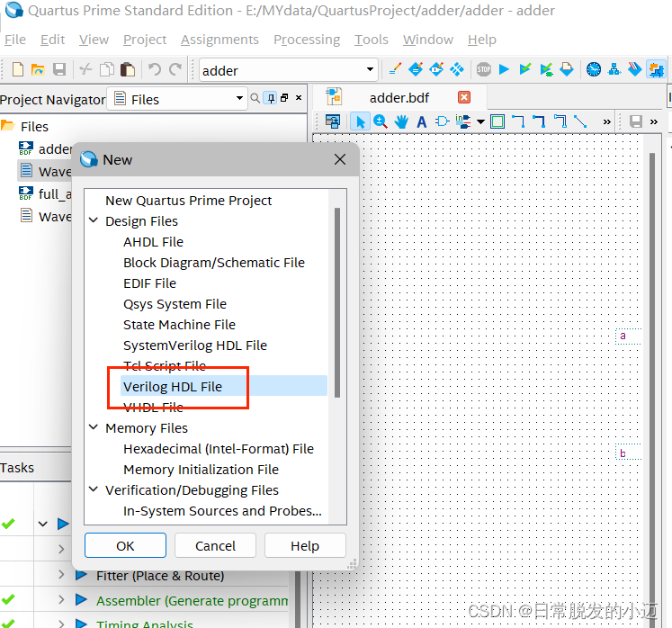Click the Redo arrow icon

(175, 69)
